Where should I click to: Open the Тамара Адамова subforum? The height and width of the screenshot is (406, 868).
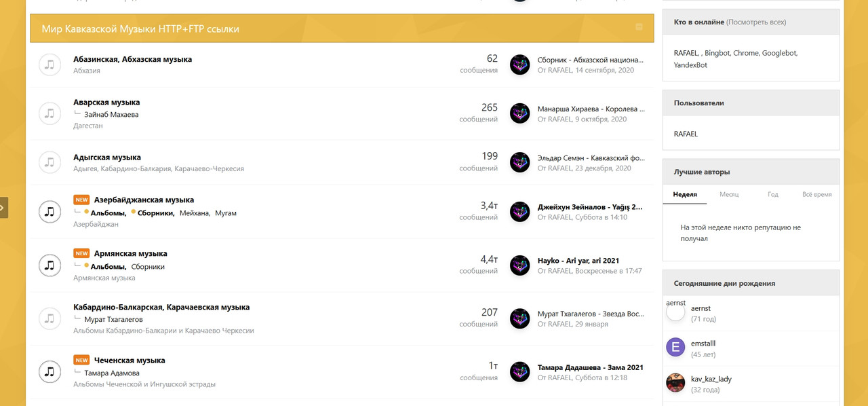(112, 373)
